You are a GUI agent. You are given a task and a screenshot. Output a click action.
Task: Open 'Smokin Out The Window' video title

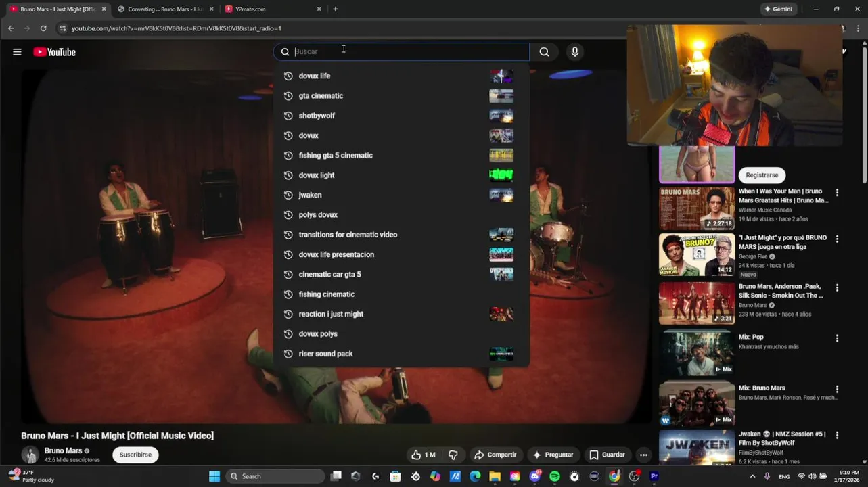[x=781, y=291]
